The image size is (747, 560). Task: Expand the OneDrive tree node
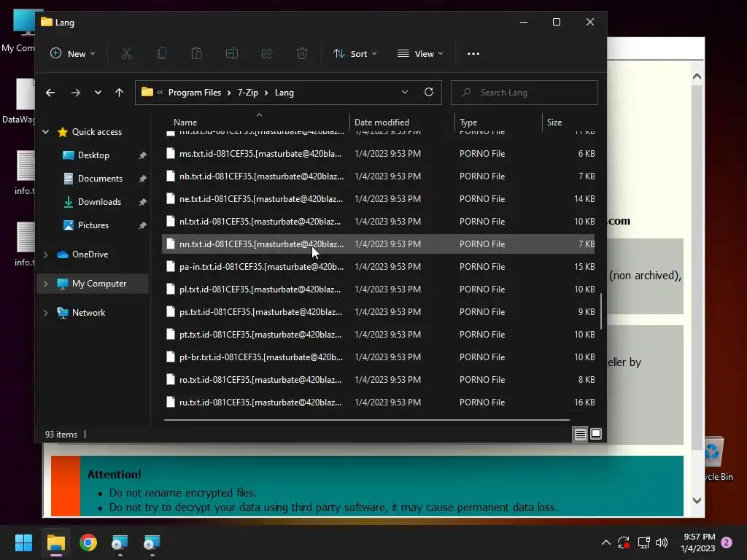46,254
